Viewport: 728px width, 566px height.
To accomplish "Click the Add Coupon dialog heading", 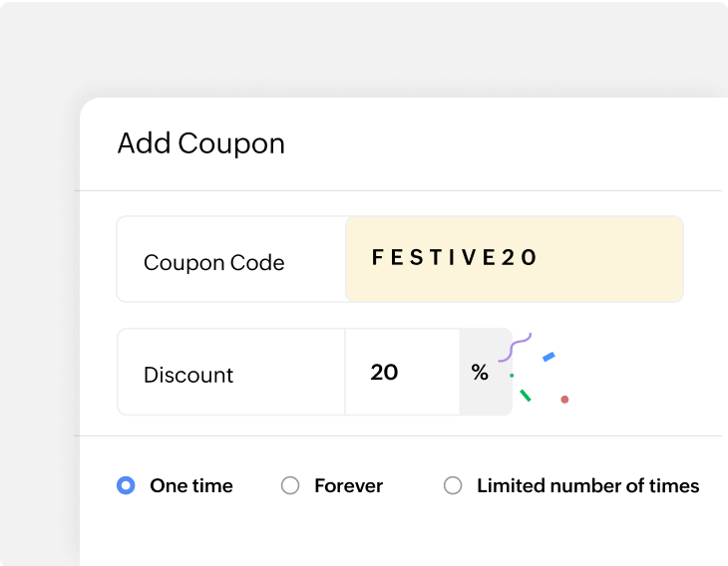I will click(x=200, y=143).
